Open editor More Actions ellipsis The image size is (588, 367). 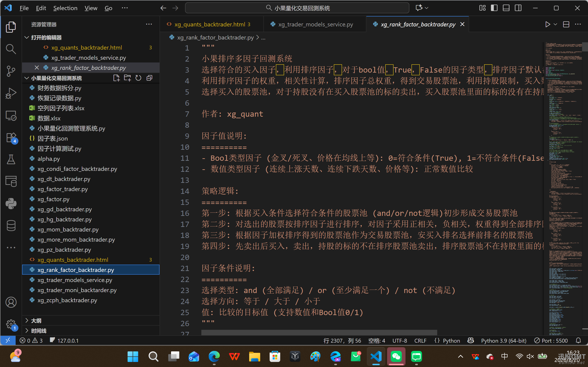click(x=578, y=24)
